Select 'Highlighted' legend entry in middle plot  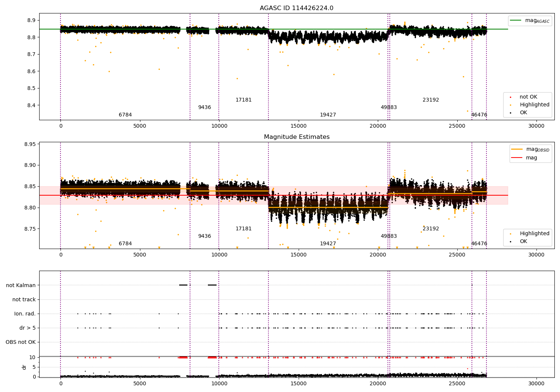(534, 234)
